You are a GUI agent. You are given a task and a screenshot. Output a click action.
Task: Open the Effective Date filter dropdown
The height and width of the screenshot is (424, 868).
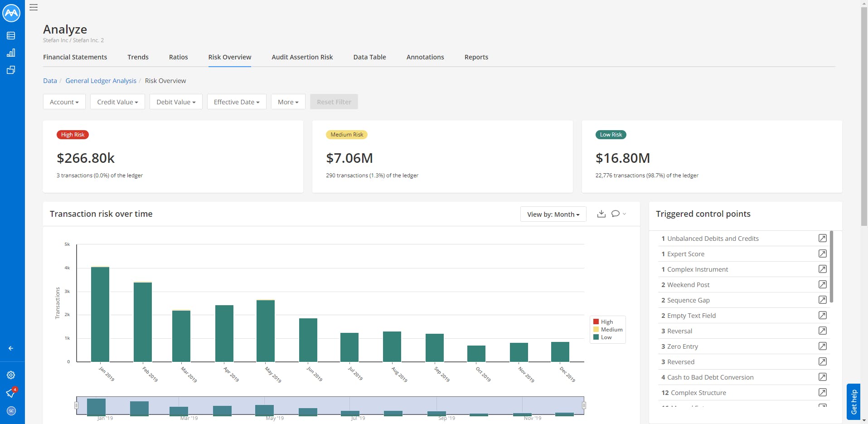point(237,102)
